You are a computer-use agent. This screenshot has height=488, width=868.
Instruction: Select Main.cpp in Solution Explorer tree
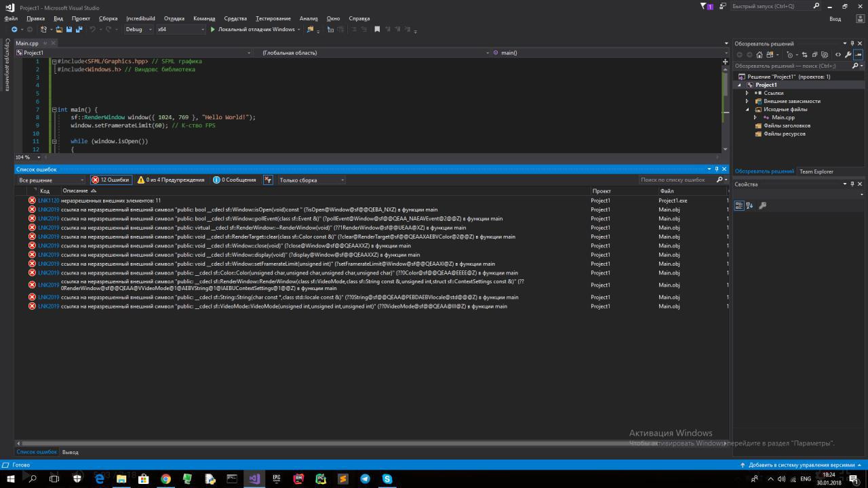[x=783, y=117]
